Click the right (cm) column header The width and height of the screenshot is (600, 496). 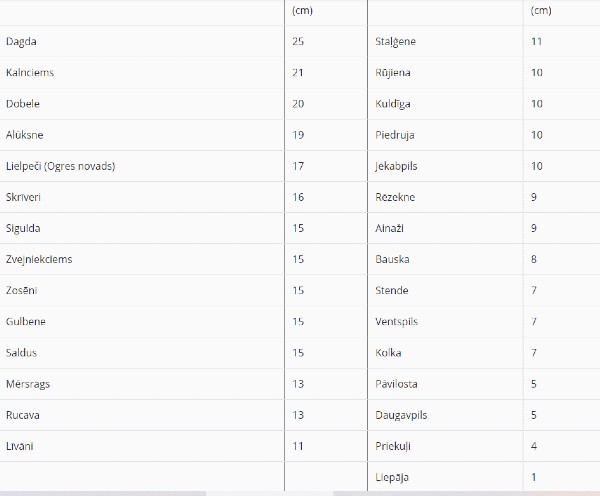pos(541,10)
